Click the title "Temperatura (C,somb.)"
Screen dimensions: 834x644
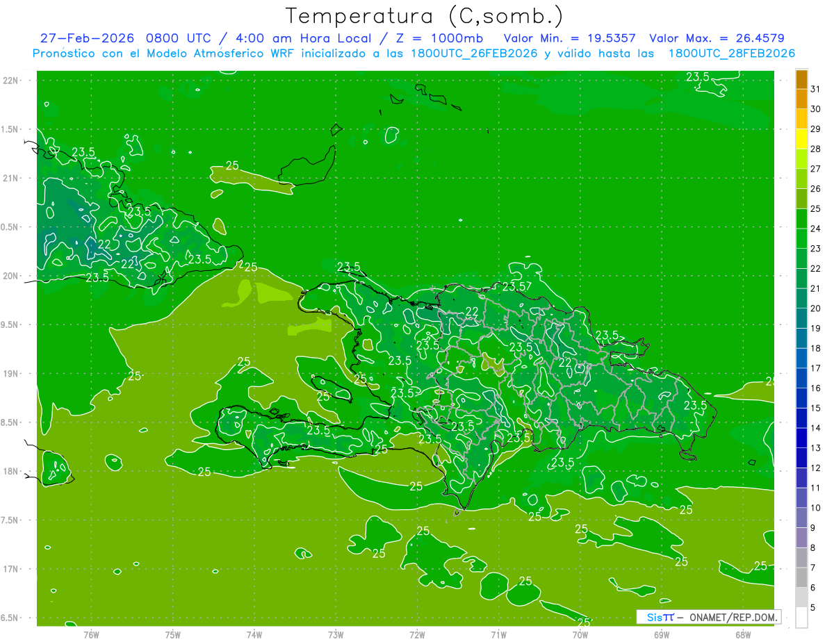[x=424, y=16]
